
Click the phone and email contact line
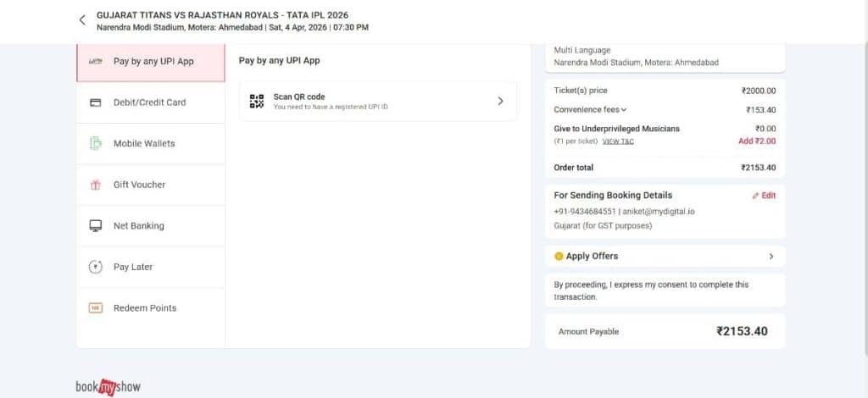624,211
